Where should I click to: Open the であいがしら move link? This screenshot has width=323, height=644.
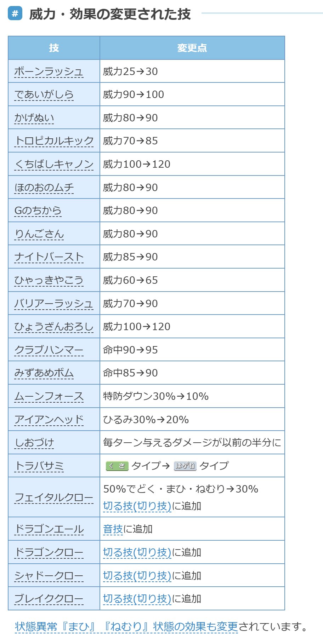(x=44, y=94)
